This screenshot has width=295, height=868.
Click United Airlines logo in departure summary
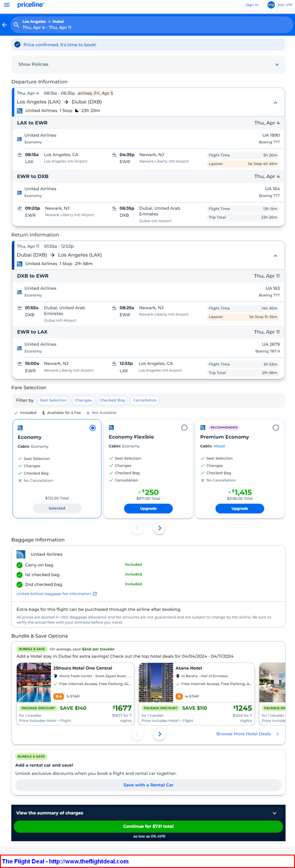coord(19,111)
